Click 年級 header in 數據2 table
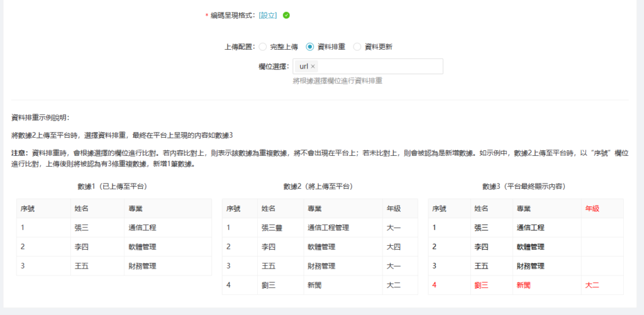The width and height of the screenshot is (644, 315). [x=393, y=209]
